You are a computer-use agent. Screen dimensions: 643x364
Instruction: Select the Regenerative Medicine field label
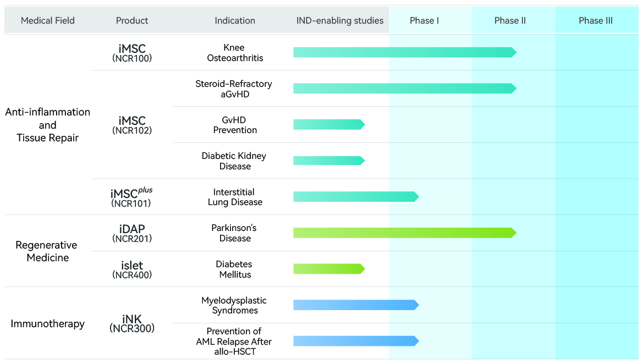48,251
